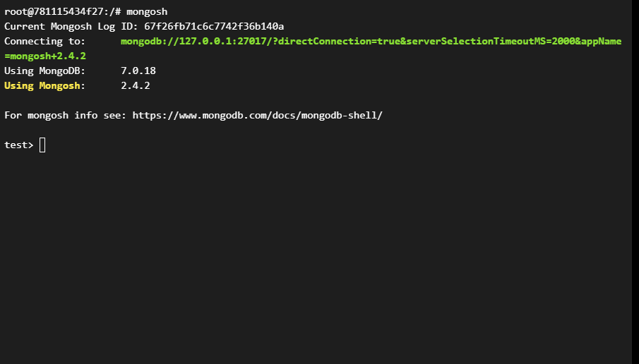Click the MongoDB version number 7.0.18
This screenshot has height=364, width=639.
(x=138, y=71)
